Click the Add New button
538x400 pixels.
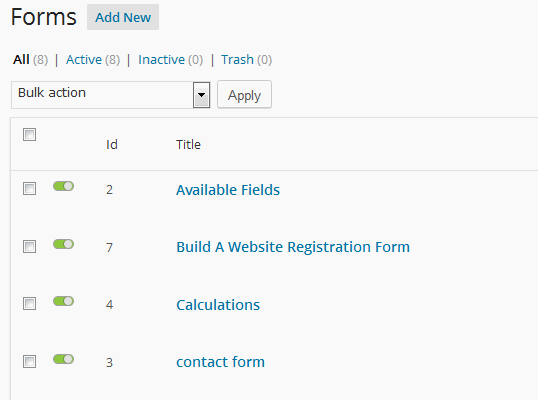pos(123,17)
